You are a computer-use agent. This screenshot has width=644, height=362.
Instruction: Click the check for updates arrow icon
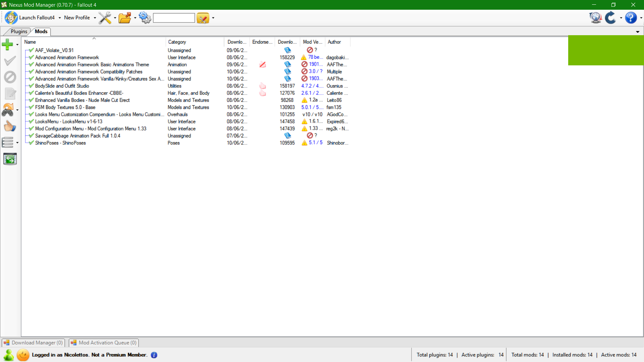point(610,18)
